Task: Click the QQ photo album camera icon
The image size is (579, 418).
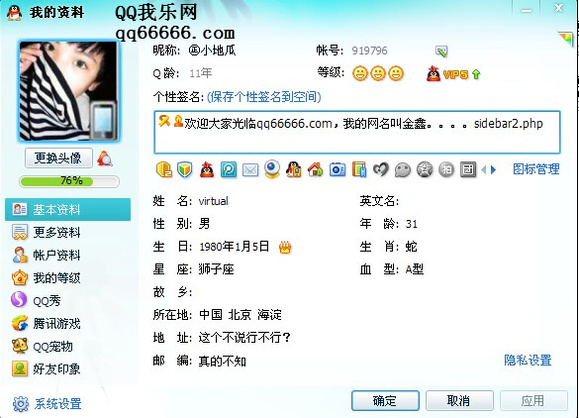Action: click(x=337, y=170)
